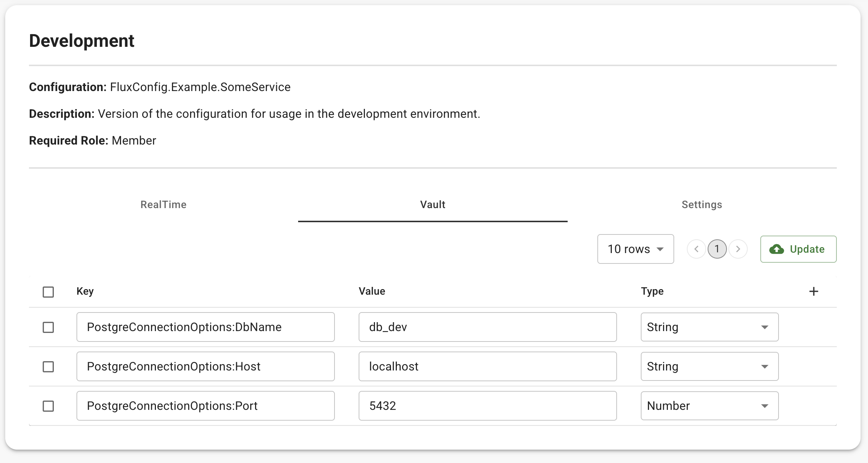Click the next page chevron
The height and width of the screenshot is (463, 868).
coord(738,249)
